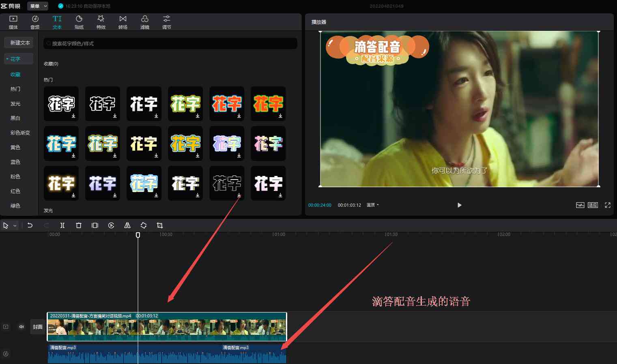The width and height of the screenshot is (617, 364).
Task: Select the 热门 category in sidebar
Action: point(15,89)
